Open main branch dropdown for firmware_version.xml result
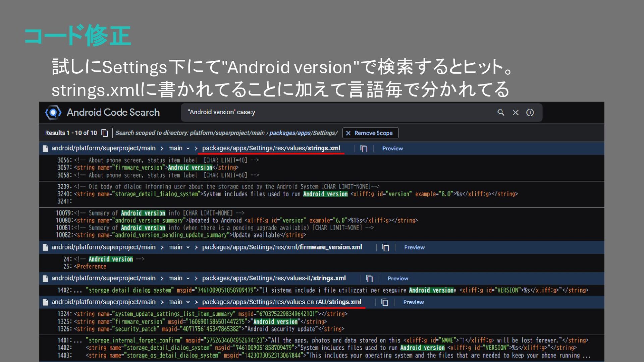Viewport: 644px width, 362px height. click(179, 247)
